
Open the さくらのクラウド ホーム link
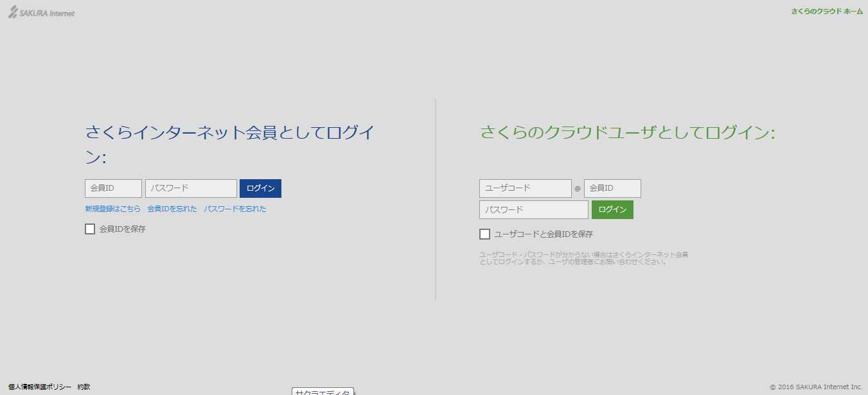[827, 12]
